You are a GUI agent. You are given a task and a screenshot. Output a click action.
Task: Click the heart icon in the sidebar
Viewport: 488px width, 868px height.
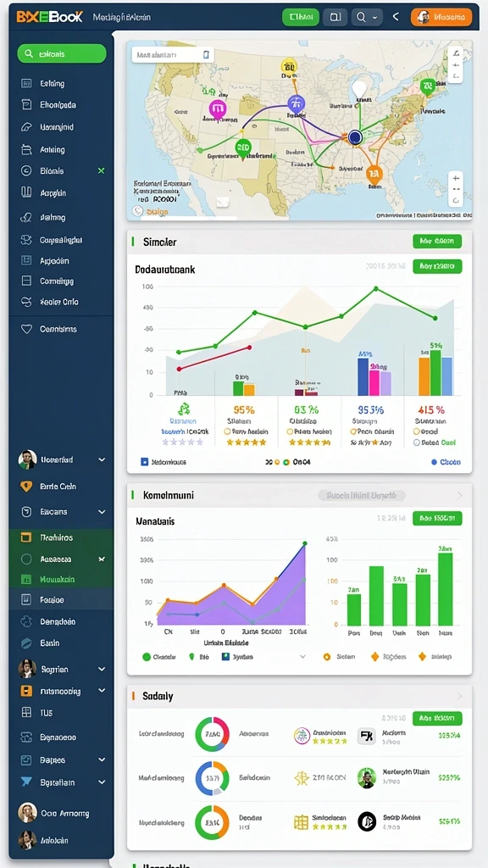(x=26, y=329)
